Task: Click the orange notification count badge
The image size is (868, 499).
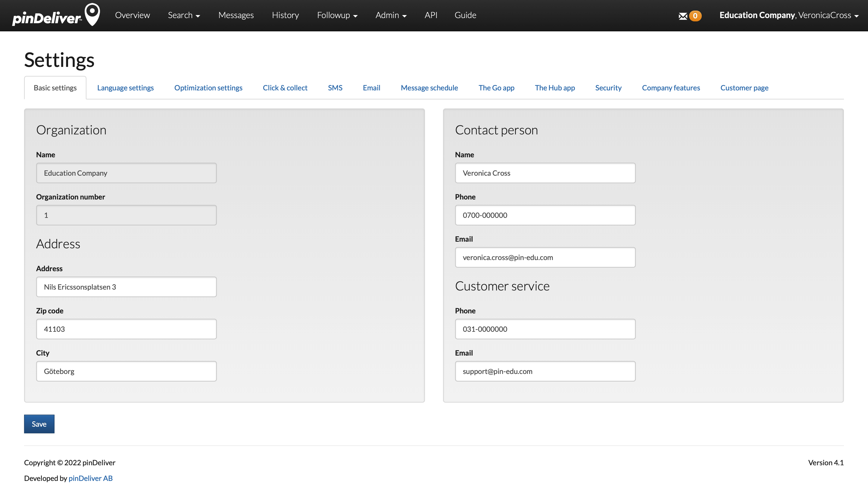Action: point(695,16)
